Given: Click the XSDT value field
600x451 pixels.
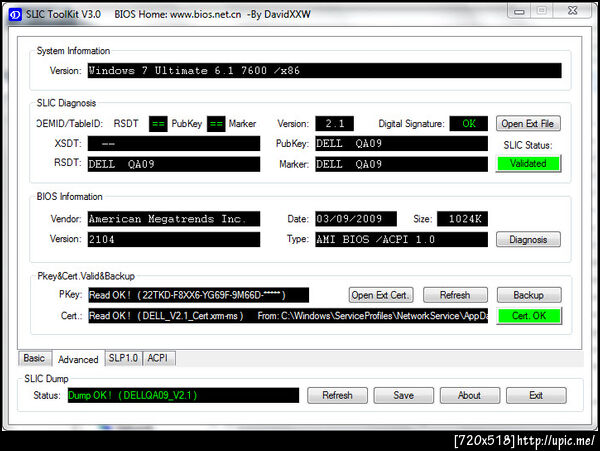Looking at the screenshot, I should pos(174,144).
